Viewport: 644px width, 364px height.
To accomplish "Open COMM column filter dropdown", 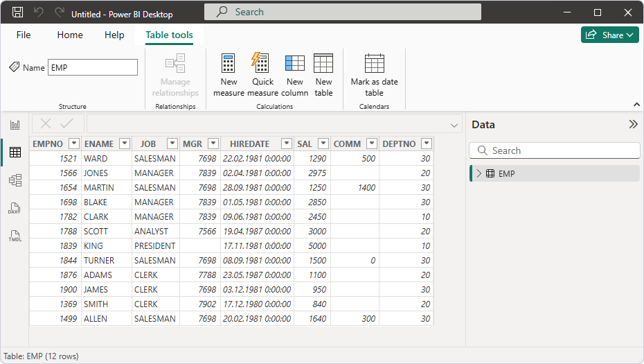I will [372, 144].
